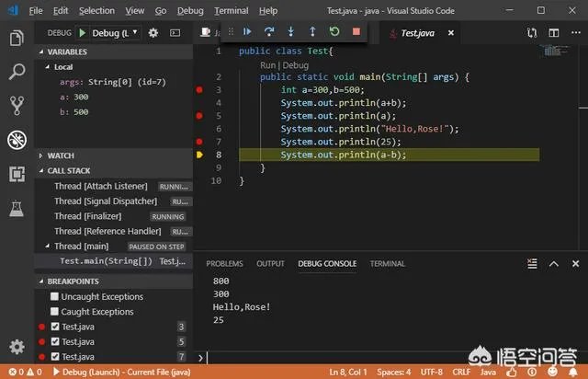Open the Extensions view in activity bar
The image size is (588, 379).
coord(17,173)
